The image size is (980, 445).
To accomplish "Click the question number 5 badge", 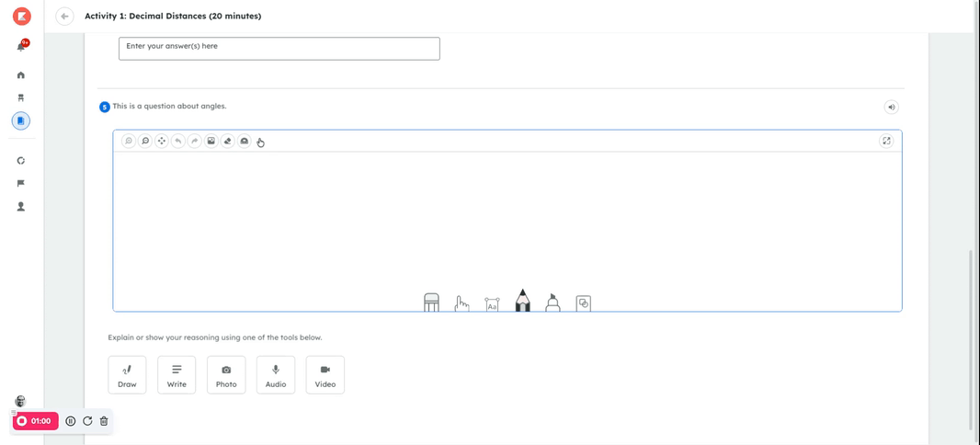I will click(105, 107).
